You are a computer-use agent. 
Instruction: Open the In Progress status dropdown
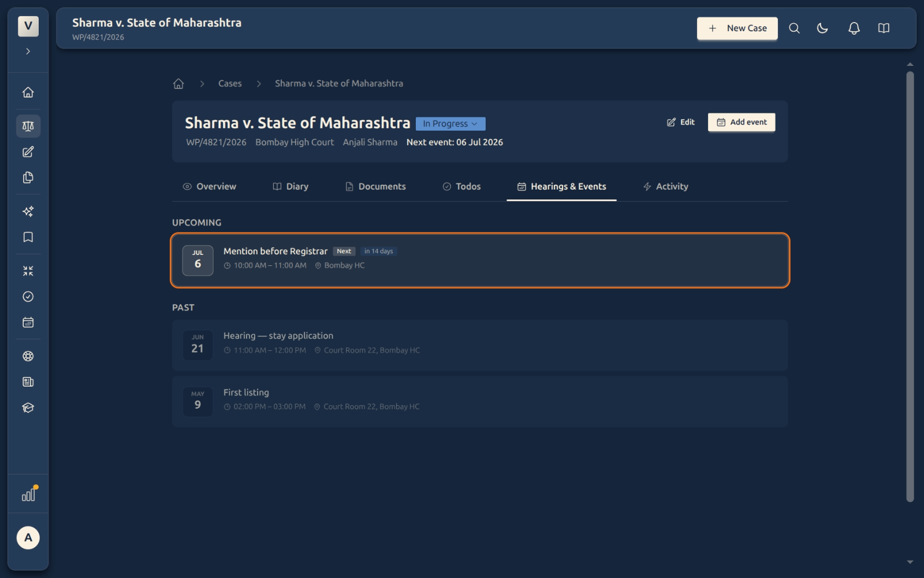pos(450,124)
